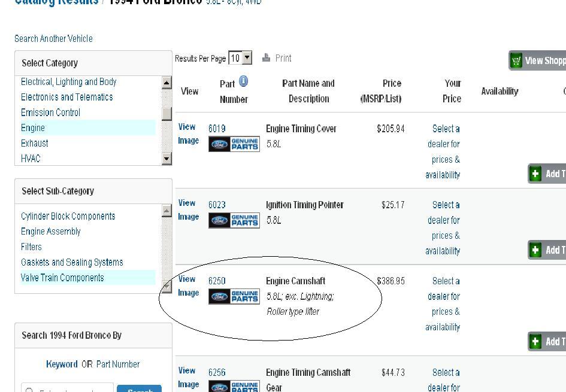Select the HVAC category
This screenshot has width=566, height=392.
[x=31, y=159]
